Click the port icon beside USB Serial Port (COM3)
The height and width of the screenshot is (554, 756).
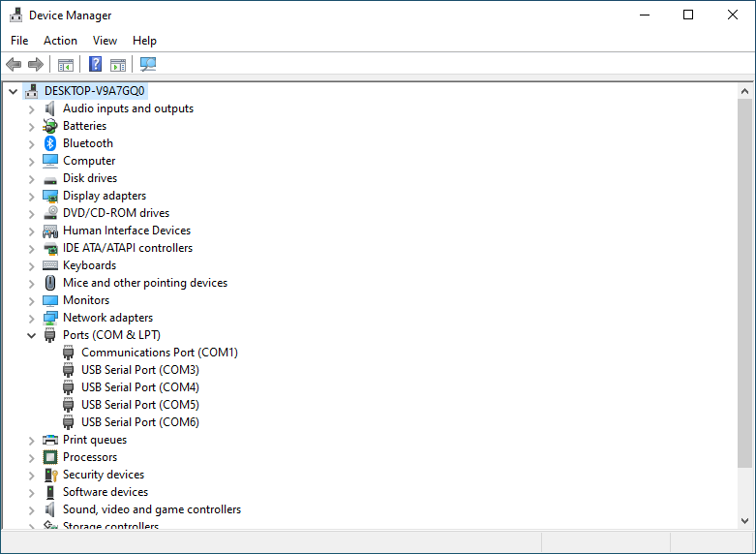click(x=69, y=370)
